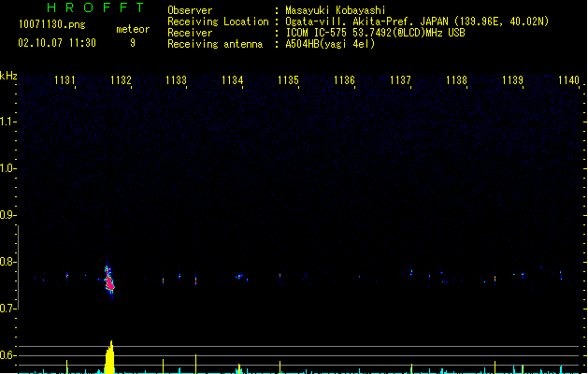The image size is (588, 374).
Task: Click the receiver text ICOM IC-575
Action: (x=316, y=33)
